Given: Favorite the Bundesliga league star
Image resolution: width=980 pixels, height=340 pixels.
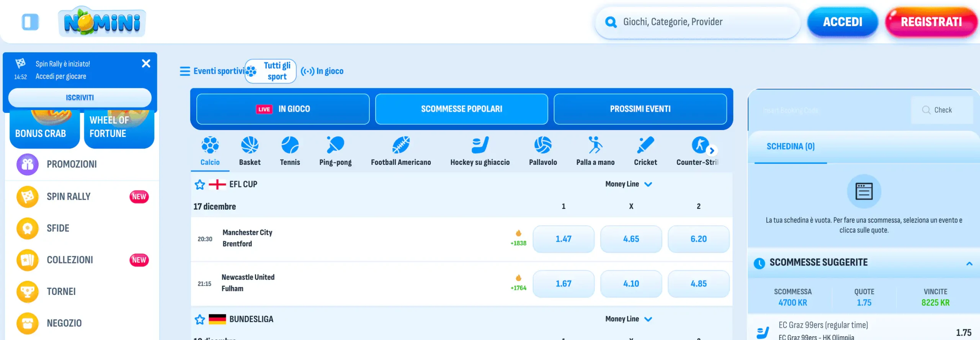Looking at the screenshot, I should (200, 319).
